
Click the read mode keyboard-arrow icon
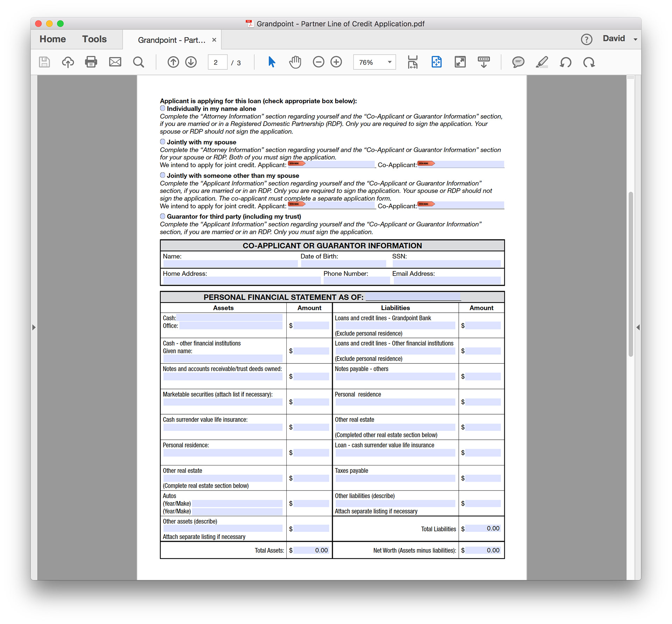coord(484,62)
